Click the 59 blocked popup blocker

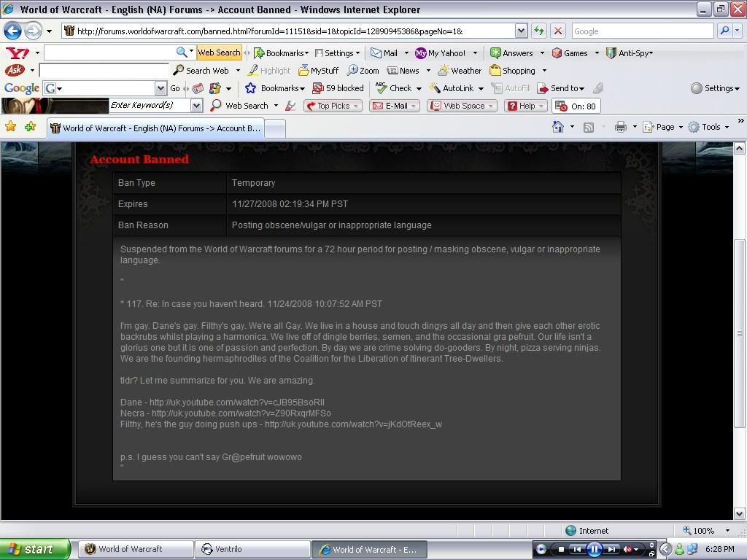click(338, 88)
